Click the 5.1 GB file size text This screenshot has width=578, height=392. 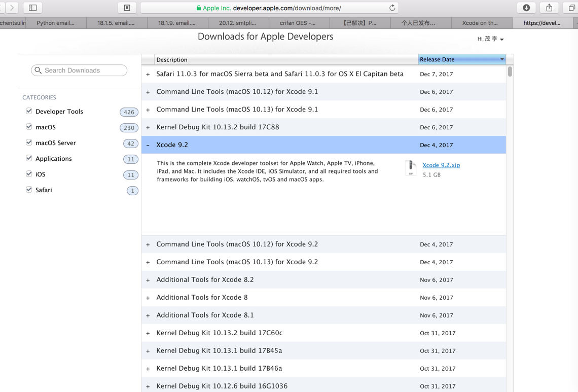point(431,175)
